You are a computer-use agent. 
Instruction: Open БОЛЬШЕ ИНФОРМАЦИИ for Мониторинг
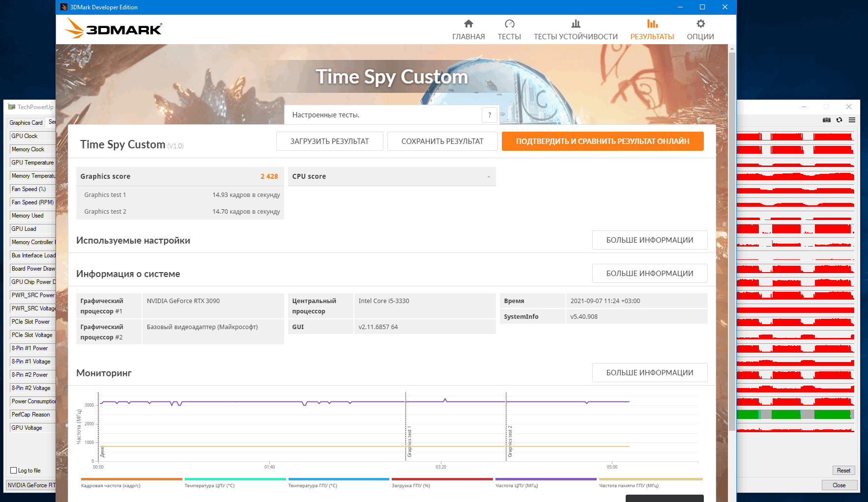(650, 372)
